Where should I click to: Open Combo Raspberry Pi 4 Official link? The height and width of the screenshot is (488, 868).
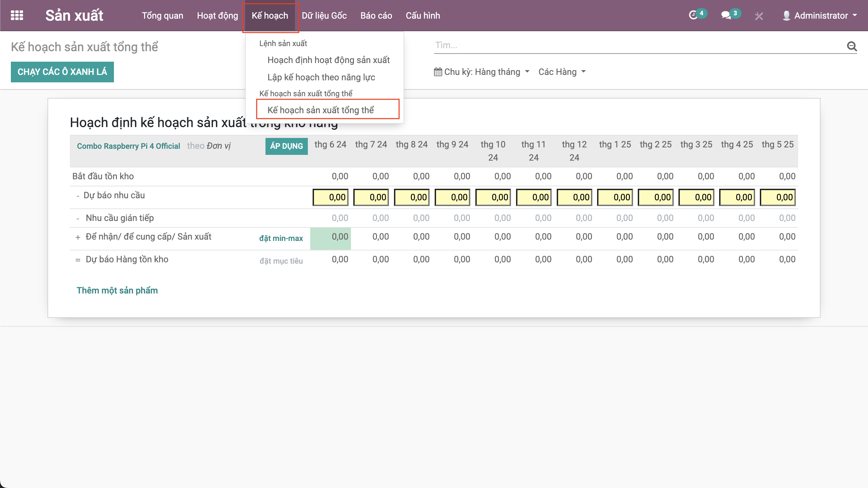coord(128,146)
